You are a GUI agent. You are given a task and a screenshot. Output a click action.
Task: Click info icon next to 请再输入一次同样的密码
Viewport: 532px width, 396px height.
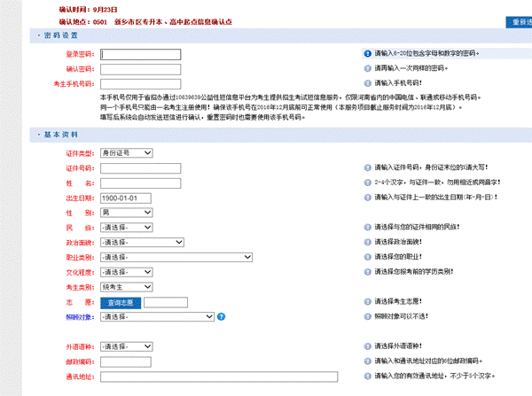click(367, 68)
